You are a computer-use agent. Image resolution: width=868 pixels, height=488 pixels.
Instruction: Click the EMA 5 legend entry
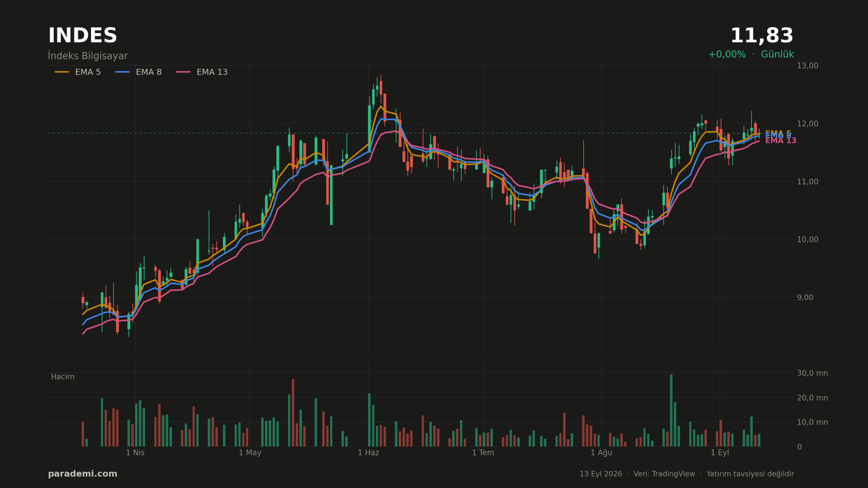[x=78, y=72]
